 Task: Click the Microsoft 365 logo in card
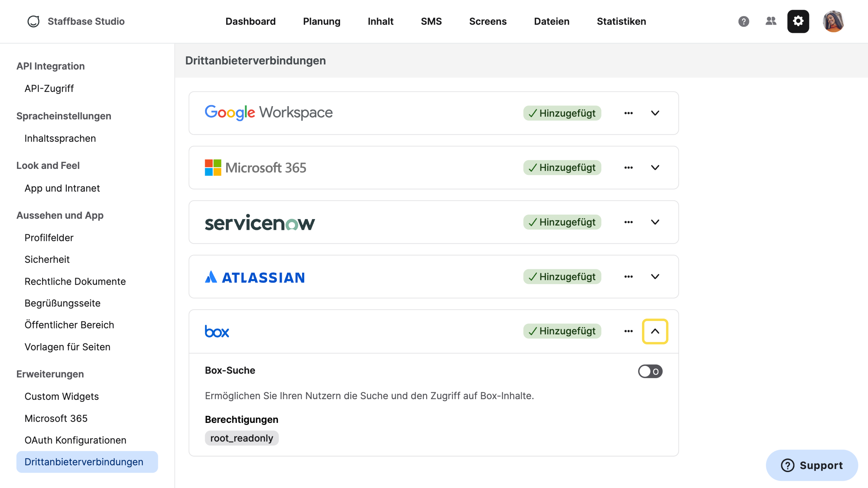[255, 168]
